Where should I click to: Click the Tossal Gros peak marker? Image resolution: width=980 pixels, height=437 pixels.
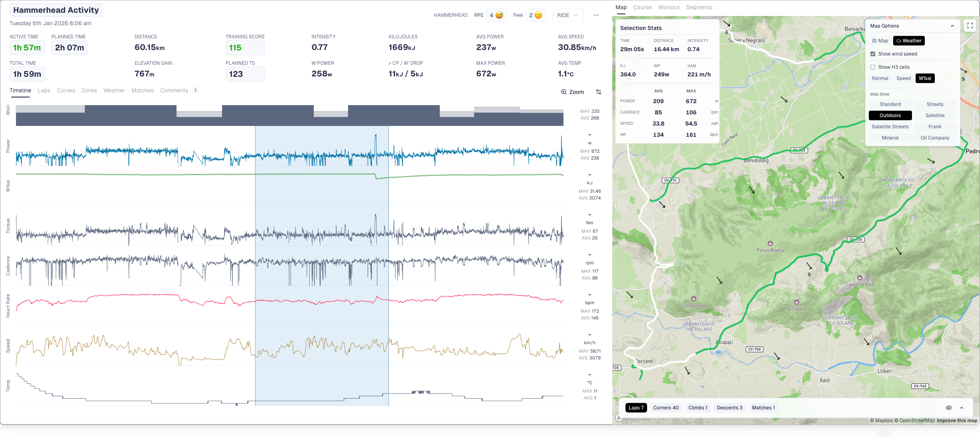694,299
